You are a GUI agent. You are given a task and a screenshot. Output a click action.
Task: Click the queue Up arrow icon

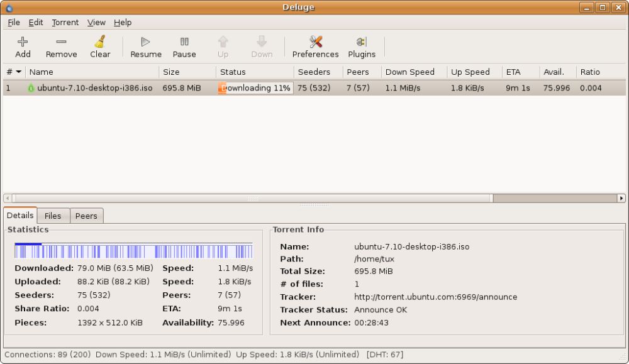[223, 41]
